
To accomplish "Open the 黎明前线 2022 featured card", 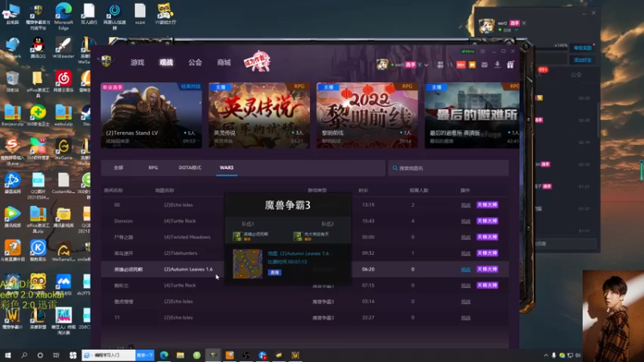I will coord(367,115).
